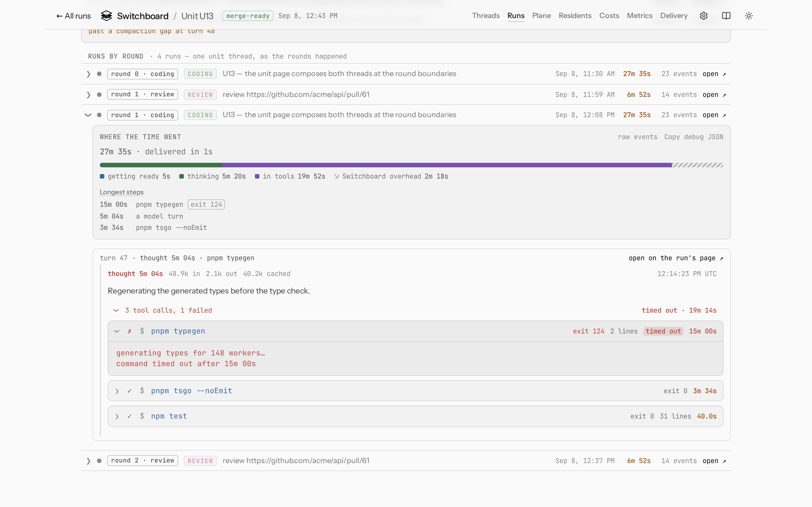Collapse the expanded round 1 coding row

(88, 115)
